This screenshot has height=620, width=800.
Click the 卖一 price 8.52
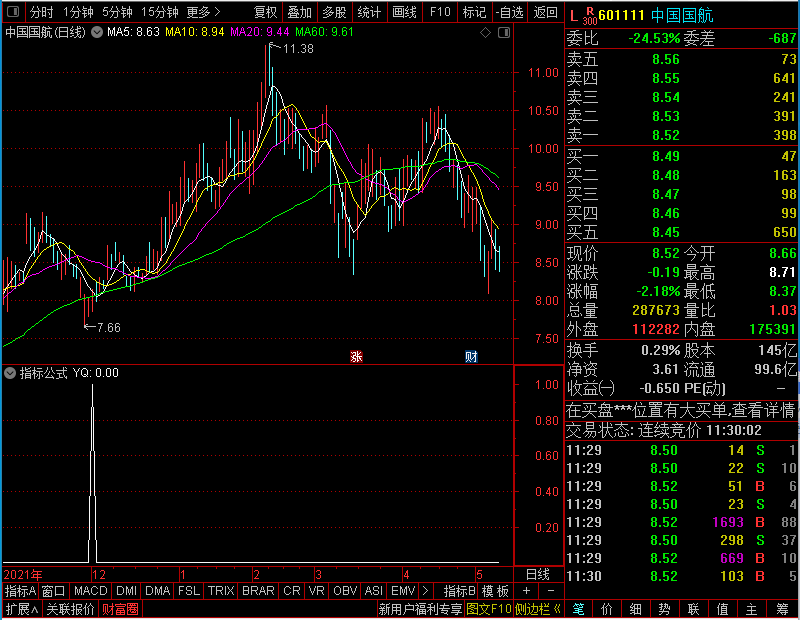tap(666, 135)
